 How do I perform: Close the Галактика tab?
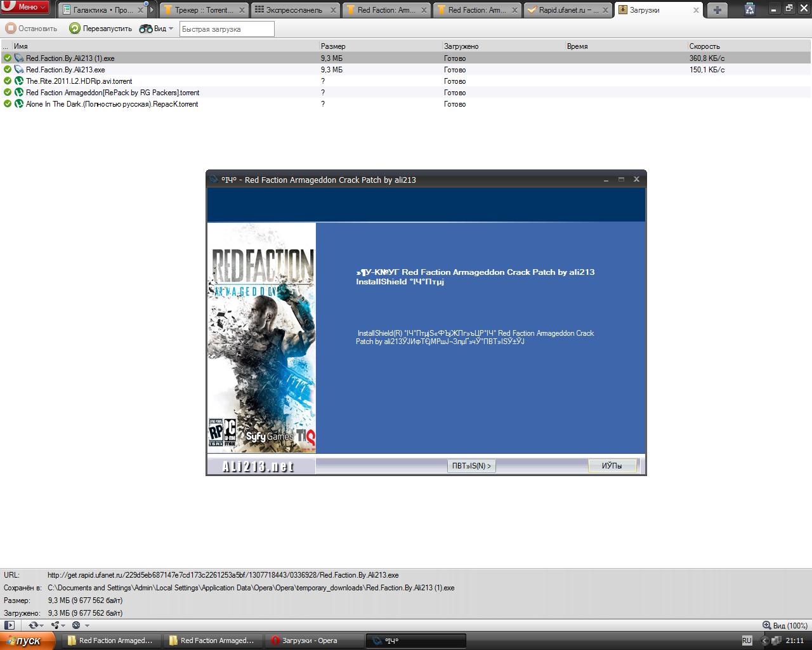(x=140, y=10)
